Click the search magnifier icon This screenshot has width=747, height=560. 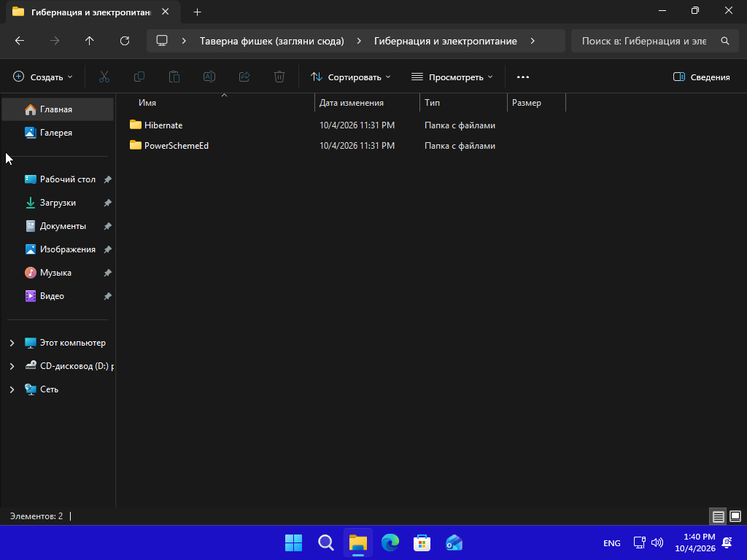tap(725, 41)
